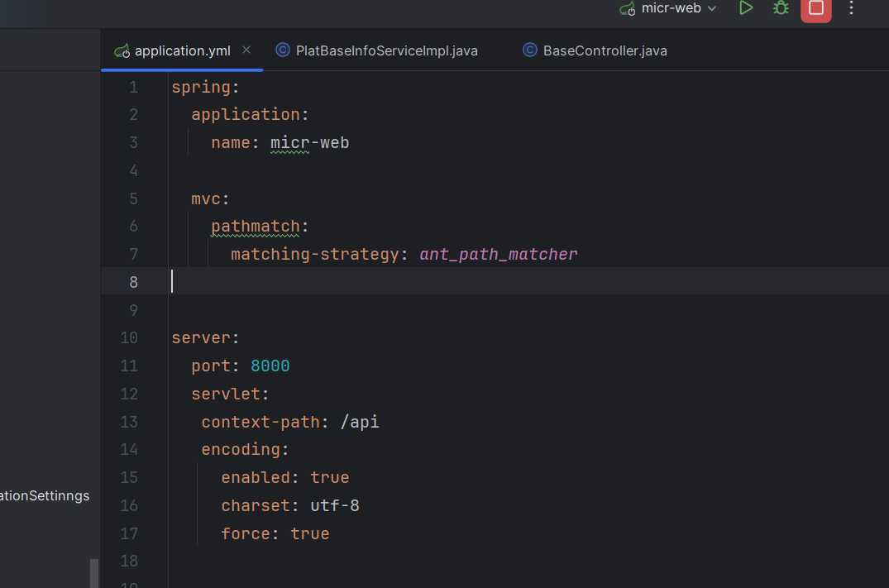Click the port value 8000

coord(270,366)
